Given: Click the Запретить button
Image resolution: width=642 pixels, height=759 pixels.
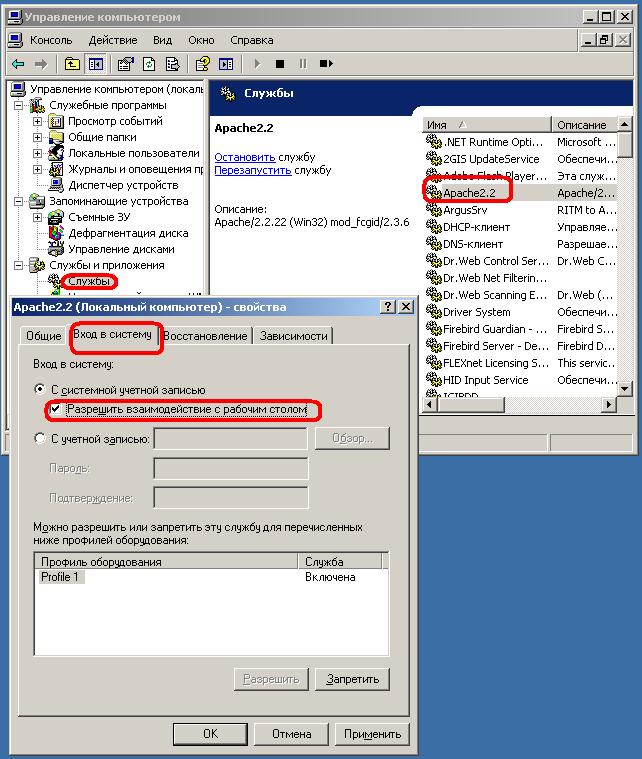Looking at the screenshot, I should pos(352,679).
